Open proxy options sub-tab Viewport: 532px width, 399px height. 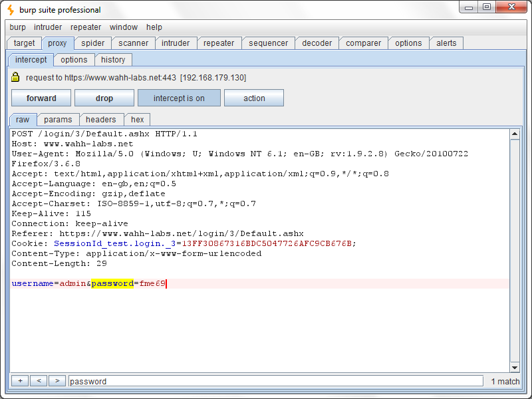74,60
